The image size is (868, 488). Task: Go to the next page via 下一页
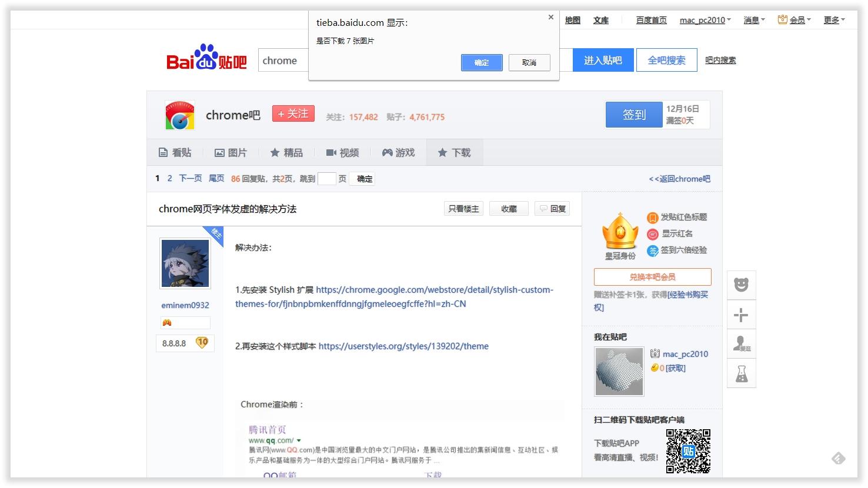click(x=191, y=178)
